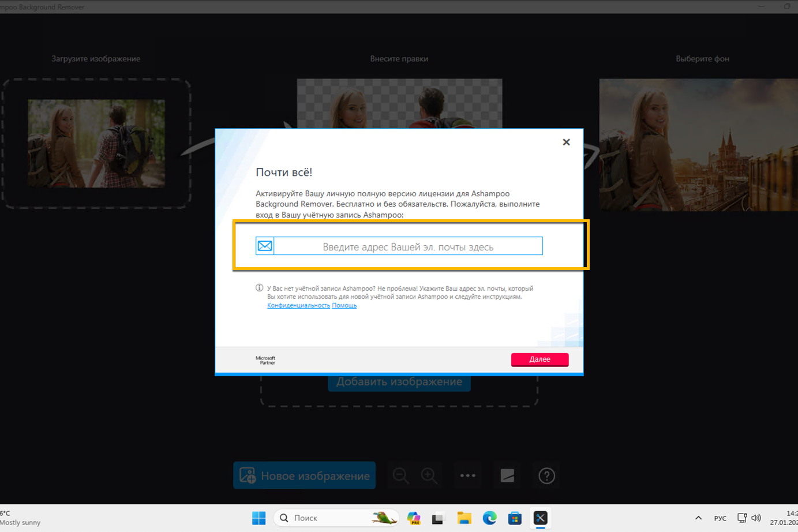Launch Microsoft Edge from the taskbar
Screen dimensions: 798x532
(489, 518)
